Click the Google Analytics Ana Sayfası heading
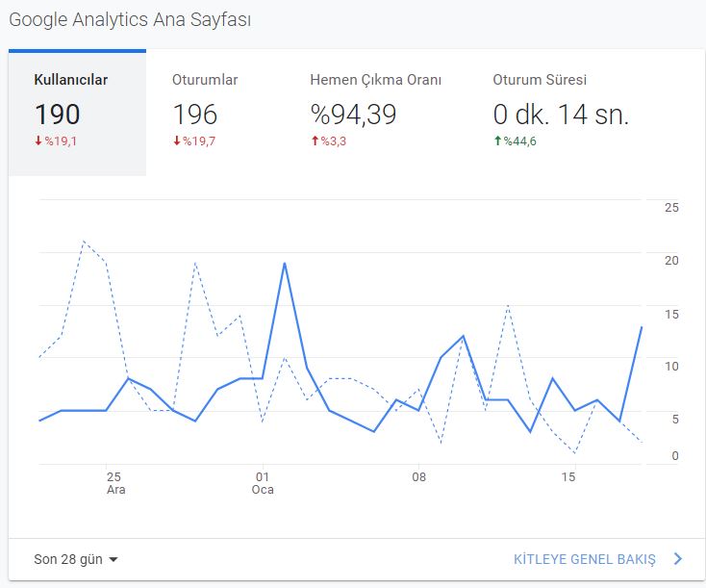Image resolution: width=706 pixels, height=588 pixels. pyautogui.click(x=130, y=20)
